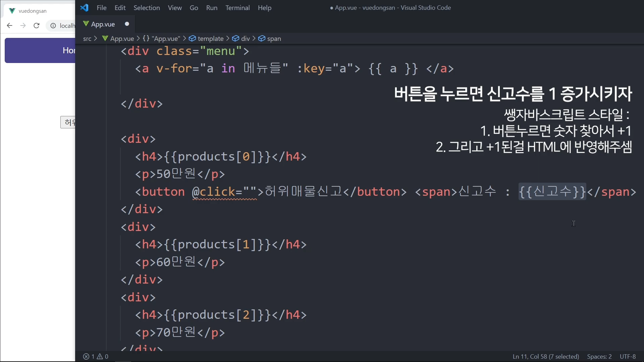The width and height of the screenshot is (644, 362).
Task: Click the browser back arrow
Action: 9,26
